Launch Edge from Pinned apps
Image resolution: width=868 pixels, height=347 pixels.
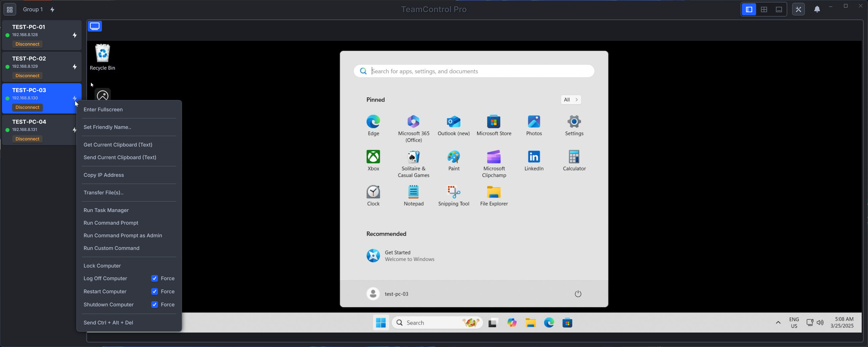click(373, 126)
